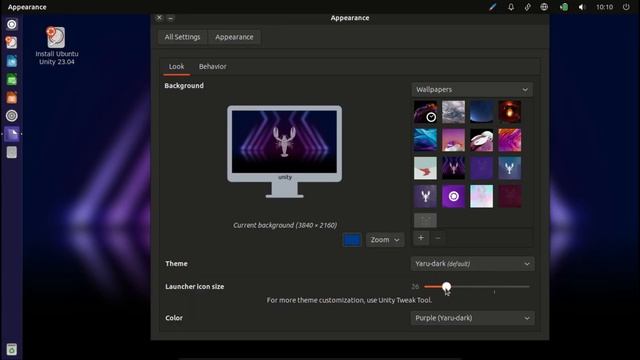Viewport: 640px width, 360px height.
Task: Switch to the Look tab
Action: 176,67
